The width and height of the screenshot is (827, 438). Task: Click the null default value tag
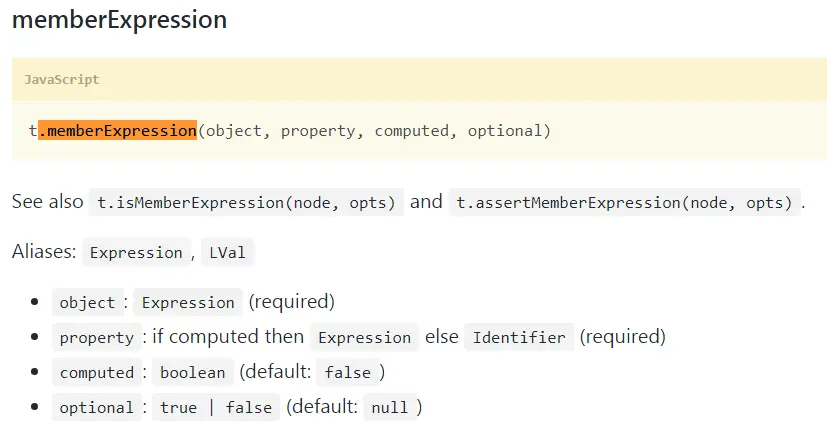click(x=390, y=407)
